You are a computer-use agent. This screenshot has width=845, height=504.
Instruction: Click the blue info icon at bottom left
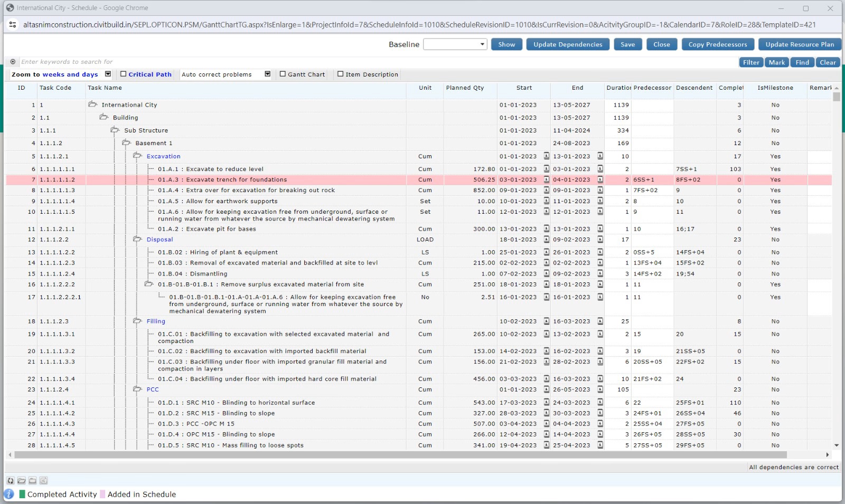coord(9,495)
